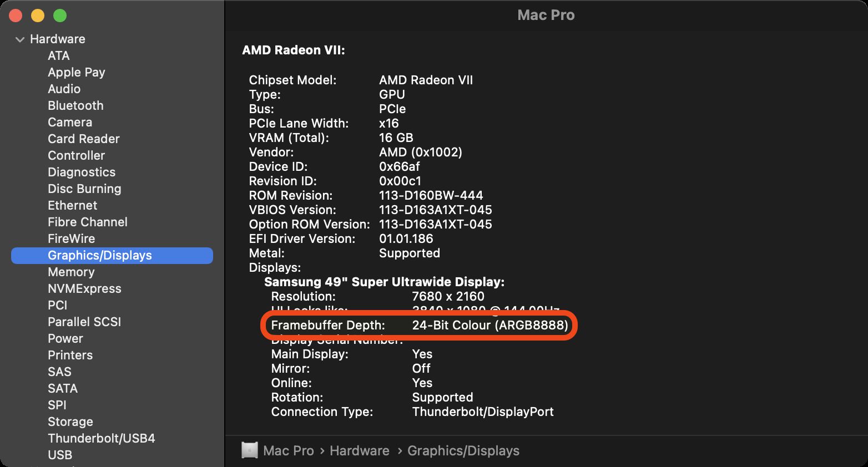Click Samsung 49" Super Ultrawide Display heading

tap(384, 282)
